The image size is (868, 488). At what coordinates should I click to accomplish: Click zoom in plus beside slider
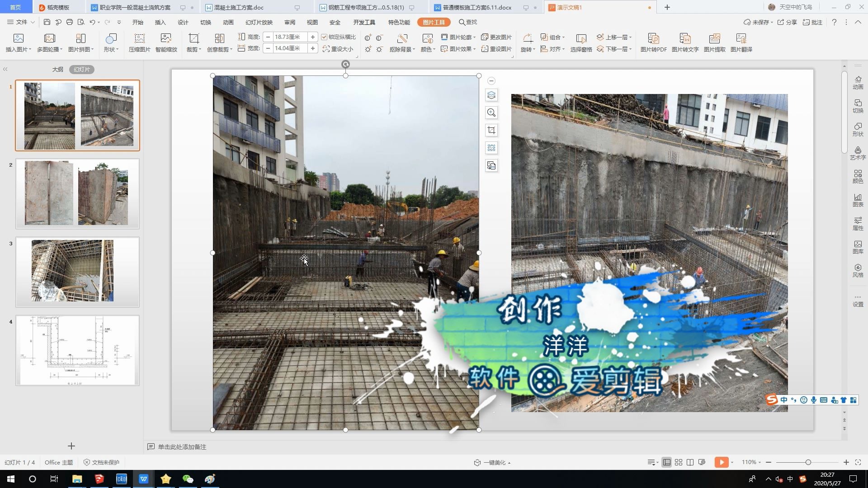click(846, 462)
